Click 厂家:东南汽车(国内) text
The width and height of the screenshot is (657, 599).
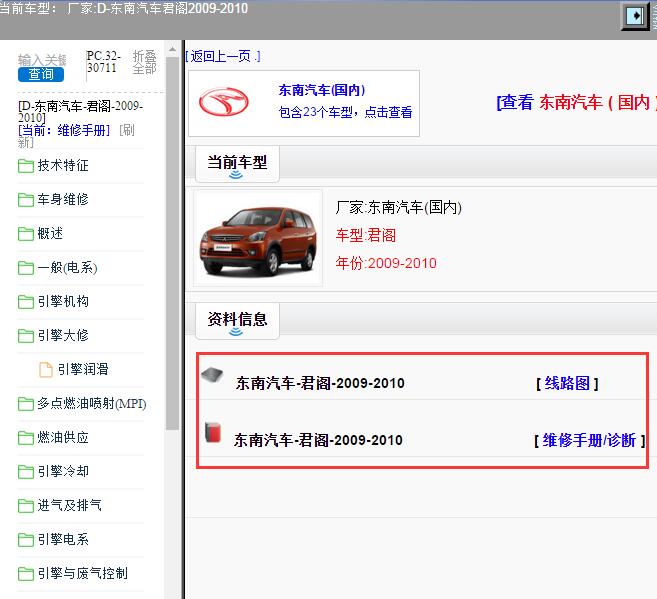398,207
